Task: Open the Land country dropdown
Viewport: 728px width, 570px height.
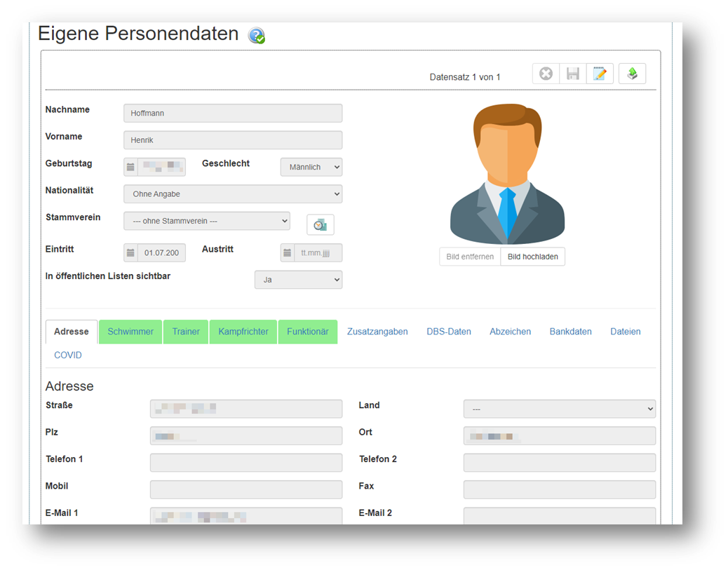Action: coord(559,409)
